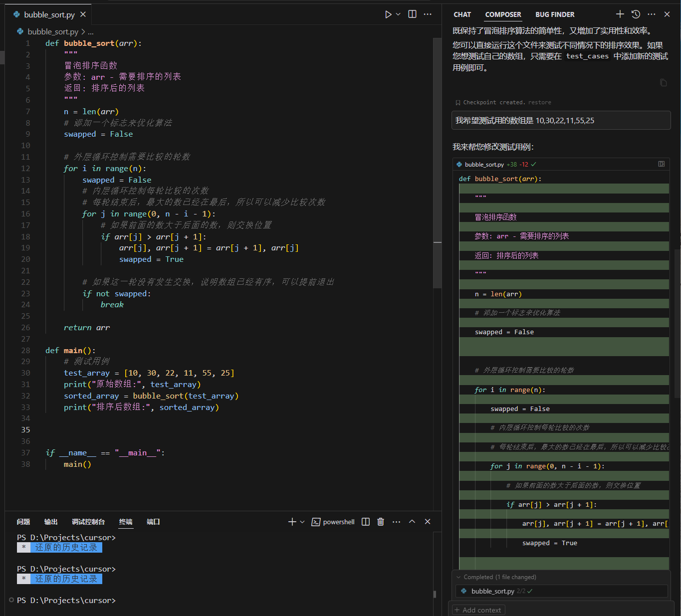Image resolution: width=681 pixels, height=616 pixels.
Task: Click the composer panel scrollbar
Action: [x=677, y=324]
